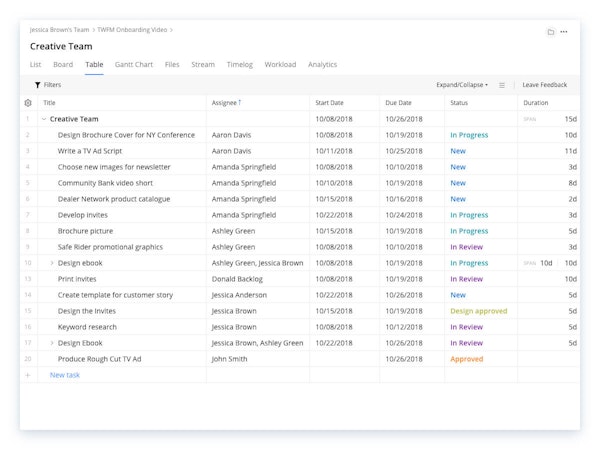
Task: Open Dealer Network product catalogue task
Action: click(114, 199)
